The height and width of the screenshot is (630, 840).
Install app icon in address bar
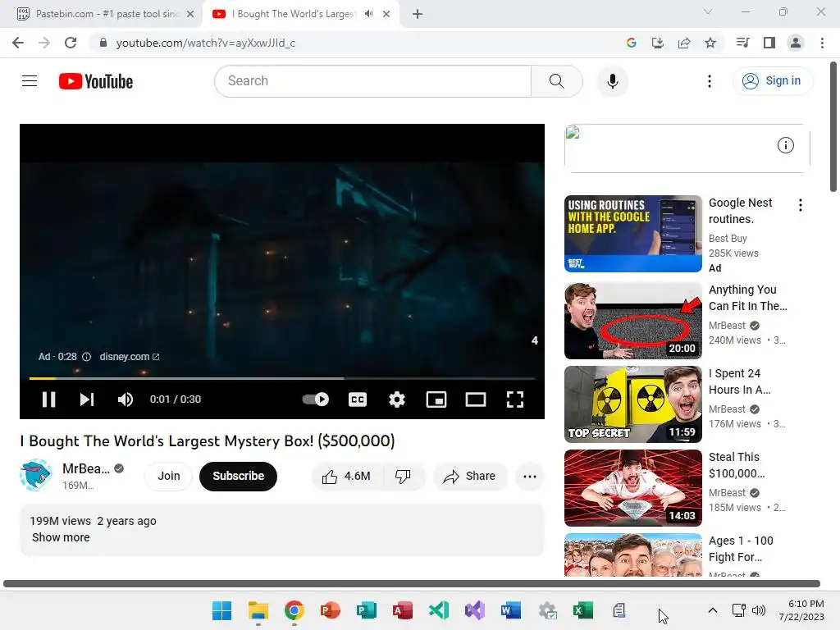(x=657, y=43)
